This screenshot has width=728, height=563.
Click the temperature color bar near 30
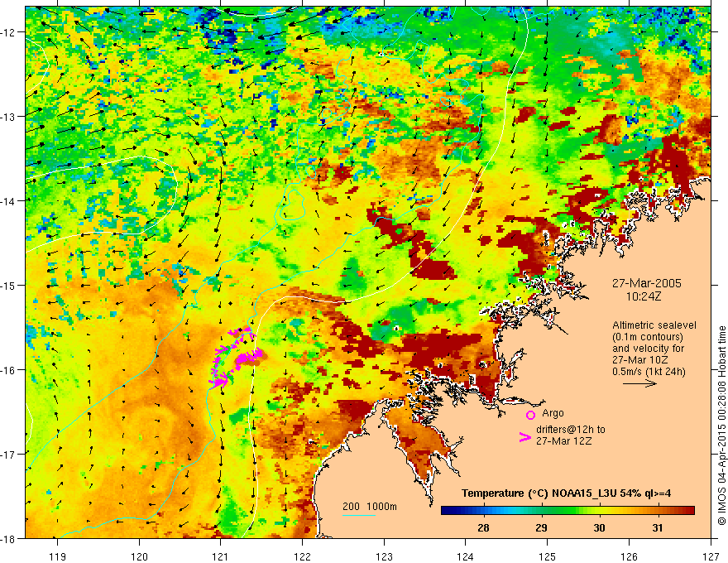pyautogui.click(x=599, y=510)
